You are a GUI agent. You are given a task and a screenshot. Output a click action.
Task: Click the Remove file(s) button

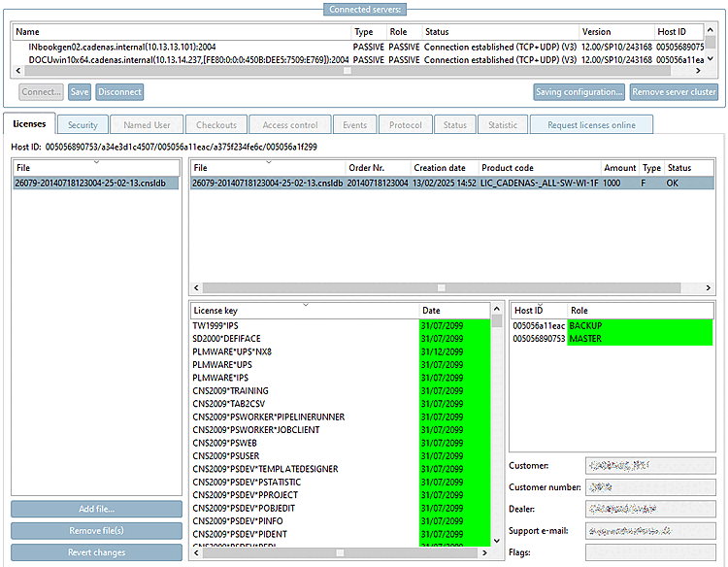pos(96,531)
